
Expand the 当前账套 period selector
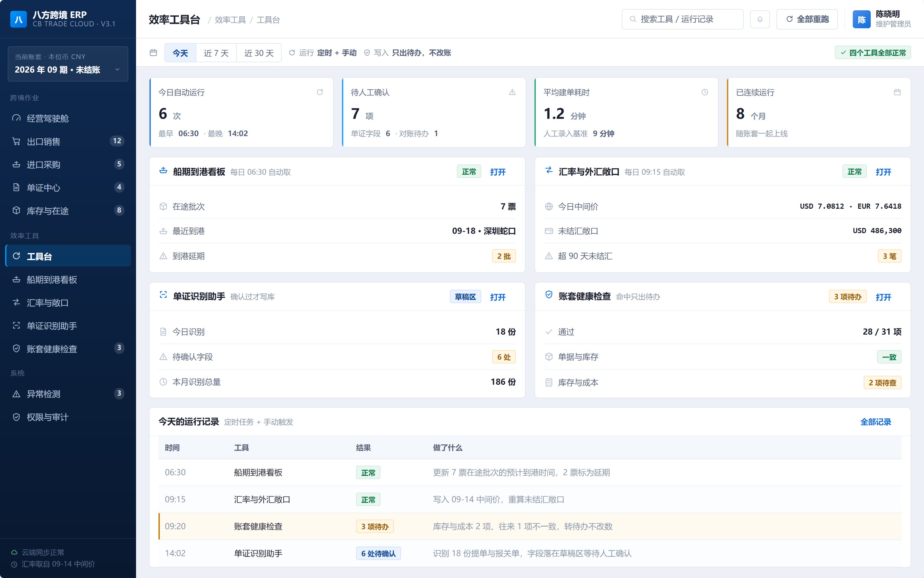point(68,64)
